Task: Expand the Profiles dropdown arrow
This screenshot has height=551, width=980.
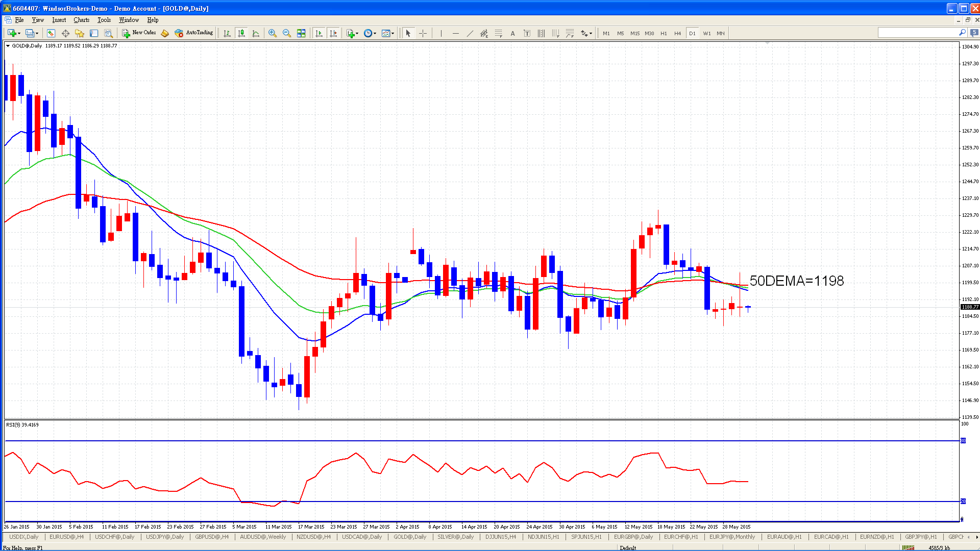Action: click(x=37, y=34)
